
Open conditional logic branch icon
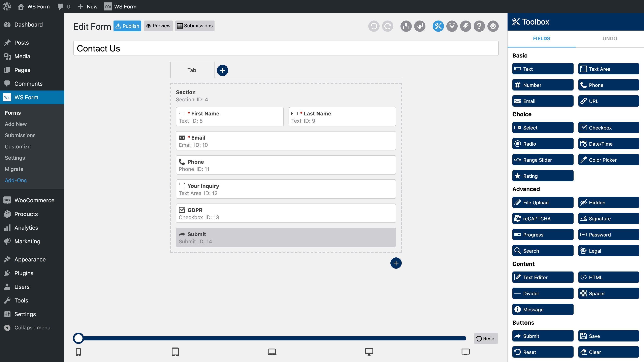coord(452,26)
